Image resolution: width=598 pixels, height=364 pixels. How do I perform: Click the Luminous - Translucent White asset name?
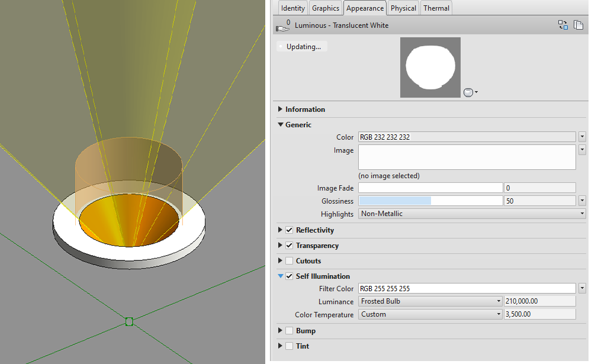pos(341,25)
